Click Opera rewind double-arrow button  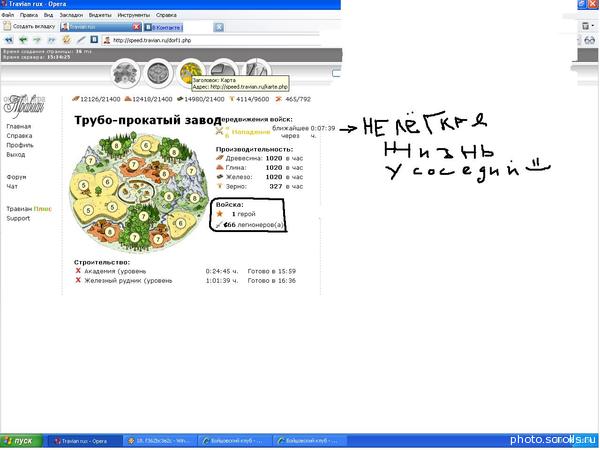point(8,40)
